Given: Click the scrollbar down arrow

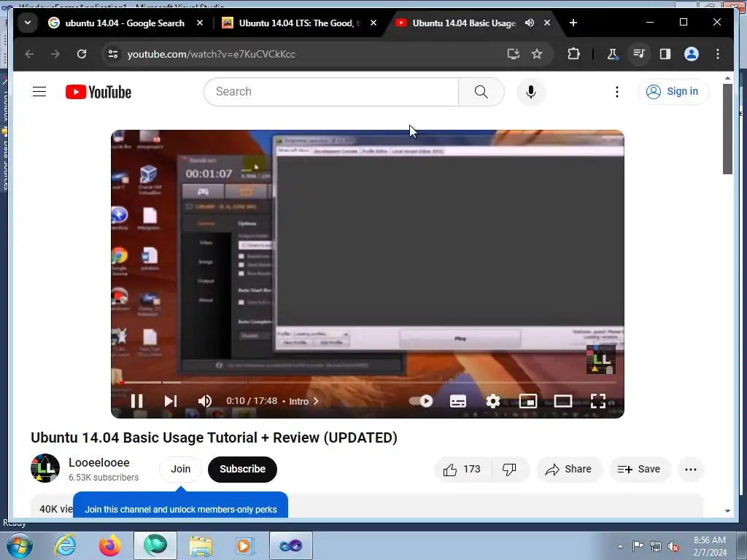Looking at the screenshot, I should pyautogui.click(x=727, y=511).
